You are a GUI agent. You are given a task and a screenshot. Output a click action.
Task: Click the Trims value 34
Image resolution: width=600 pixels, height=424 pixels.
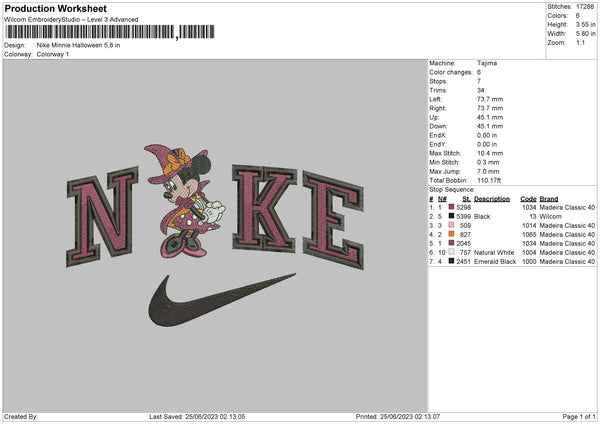pyautogui.click(x=481, y=90)
